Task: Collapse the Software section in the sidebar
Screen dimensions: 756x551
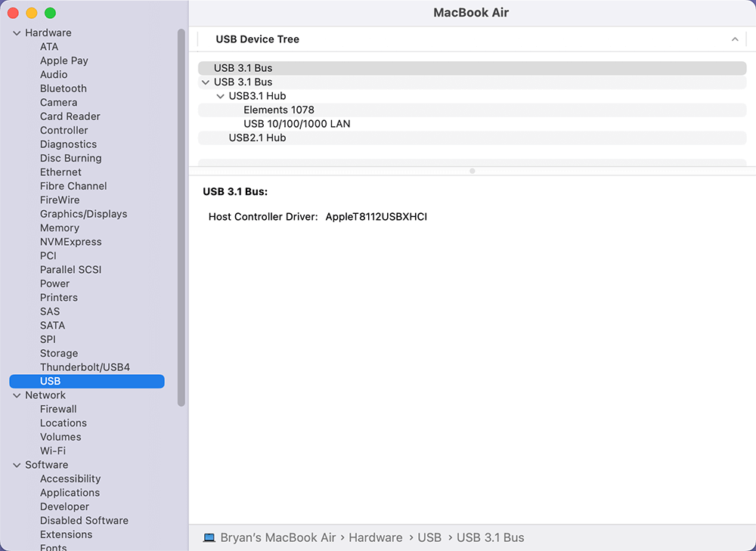Action: tap(16, 464)
